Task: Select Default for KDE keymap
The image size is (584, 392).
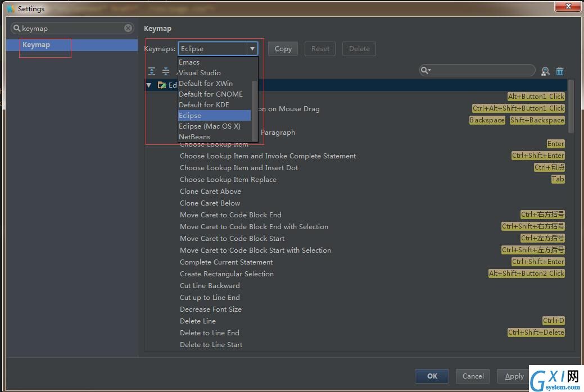Action: pos(215,105)
